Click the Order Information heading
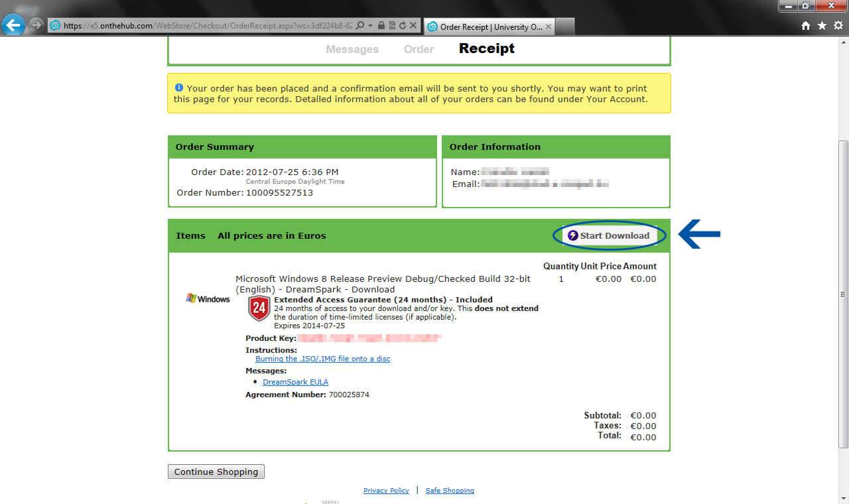Viewport: 849px width, 504px height. click(x=495, y=147)
